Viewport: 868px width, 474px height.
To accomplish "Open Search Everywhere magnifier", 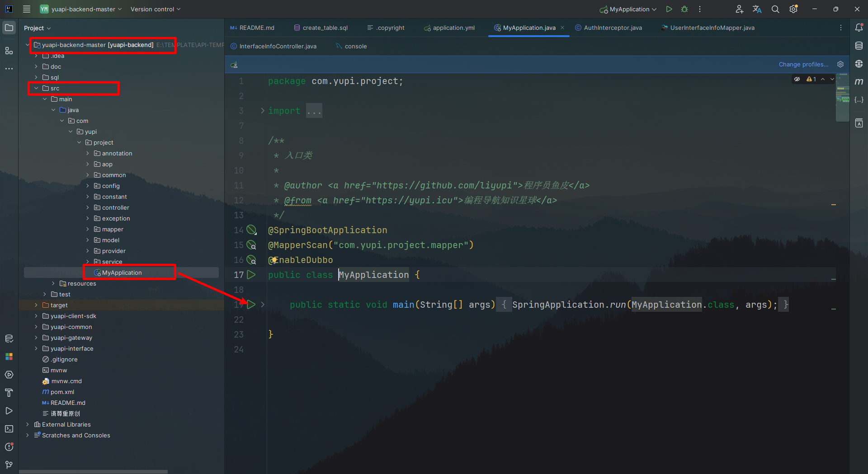I will (x=775, y=9).
